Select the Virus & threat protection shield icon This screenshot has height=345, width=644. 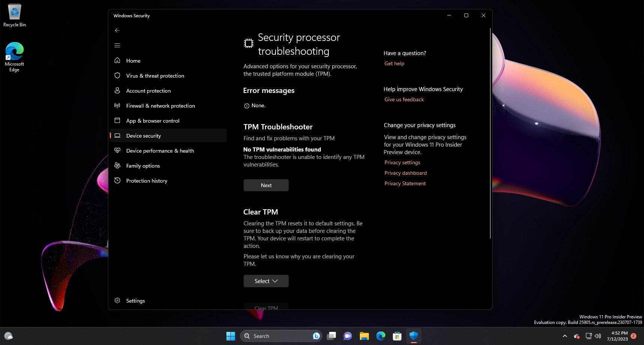[117, 76]
